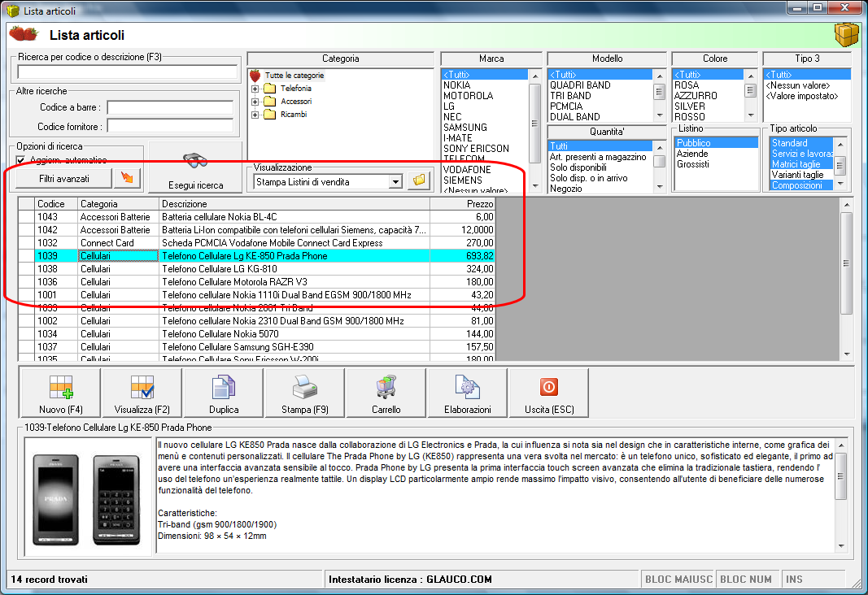
Task: Open the Stampa Listini di vendita dropdown
Action: pos(395,182)
